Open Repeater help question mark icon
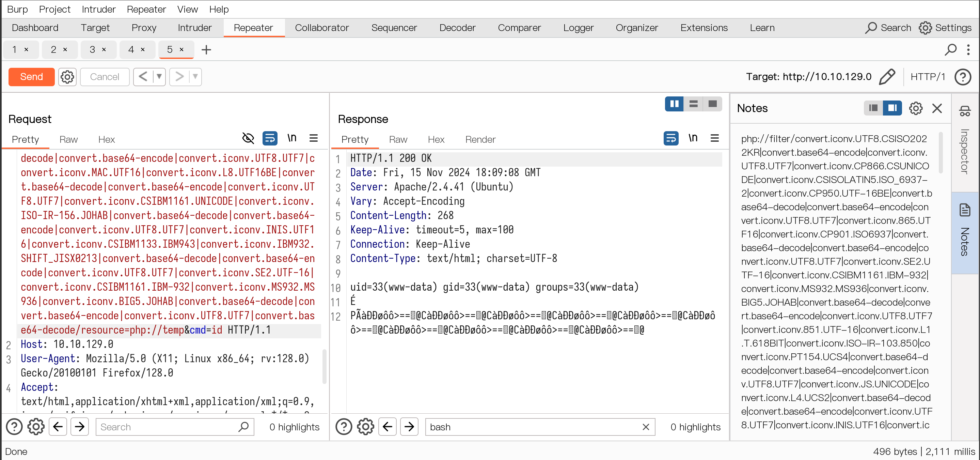Viewport: 980px width, 460px height. point(963,77)
